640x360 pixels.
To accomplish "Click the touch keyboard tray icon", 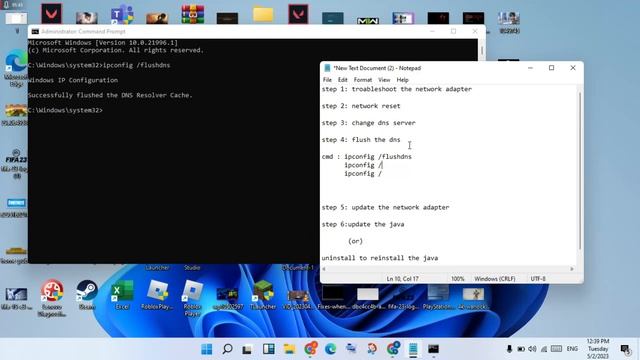I will pyautogui.click(x=556, y=349).
